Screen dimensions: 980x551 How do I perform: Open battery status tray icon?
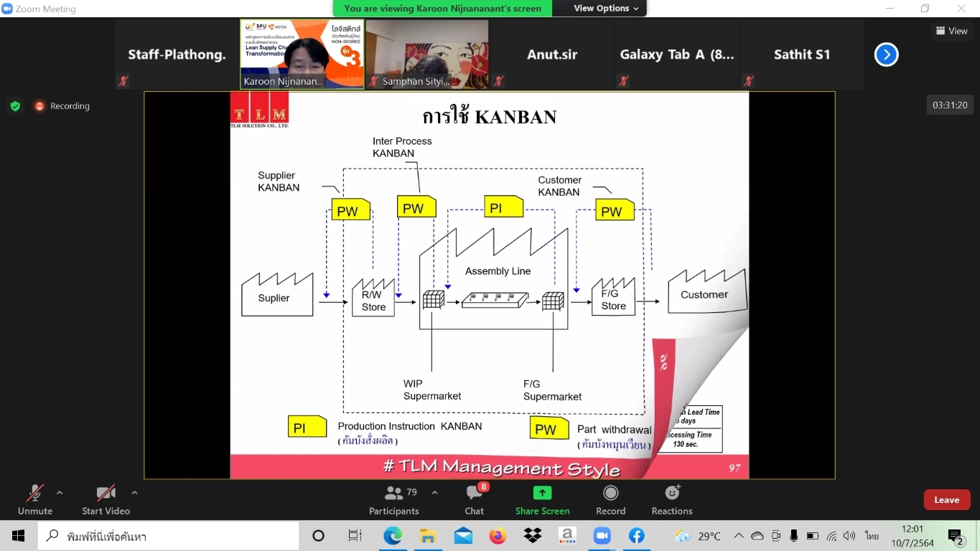(813, 536)
